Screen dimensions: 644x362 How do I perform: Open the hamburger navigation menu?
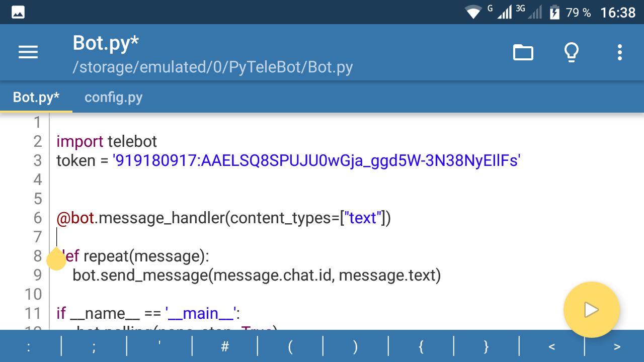click(28, 52)
